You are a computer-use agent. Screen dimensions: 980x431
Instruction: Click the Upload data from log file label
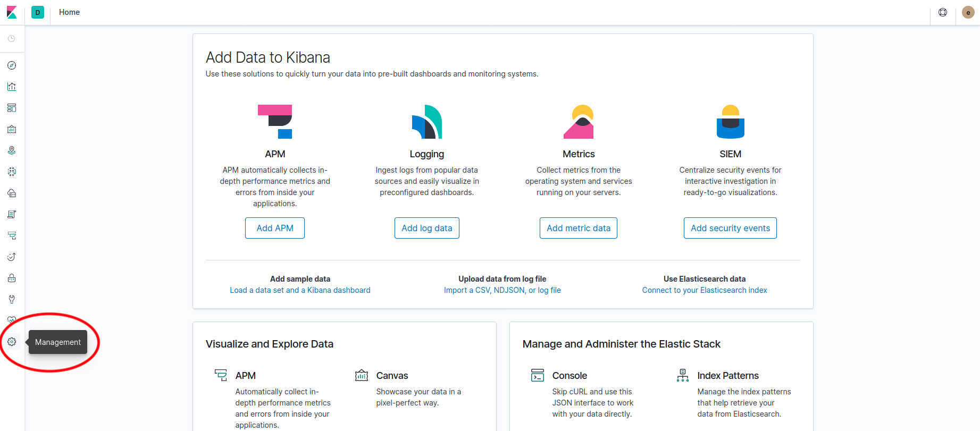[502, 279]
